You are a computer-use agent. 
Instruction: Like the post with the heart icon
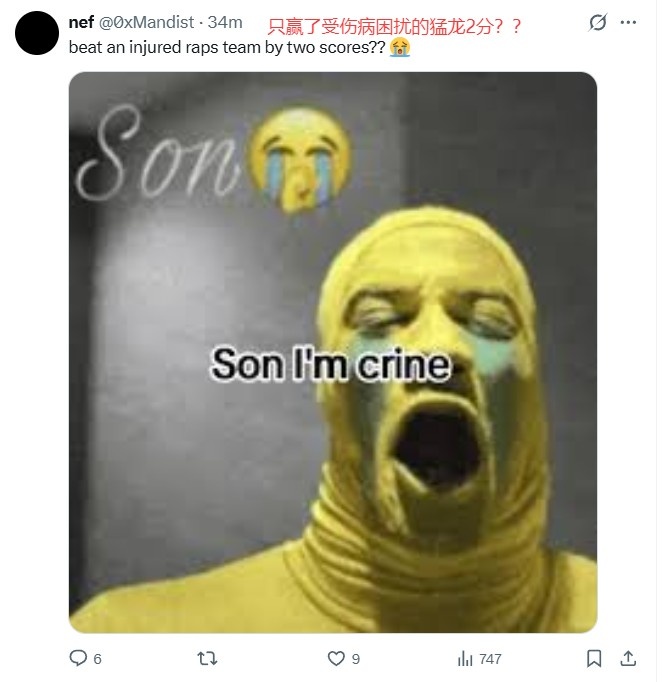(x=336, y=658)
